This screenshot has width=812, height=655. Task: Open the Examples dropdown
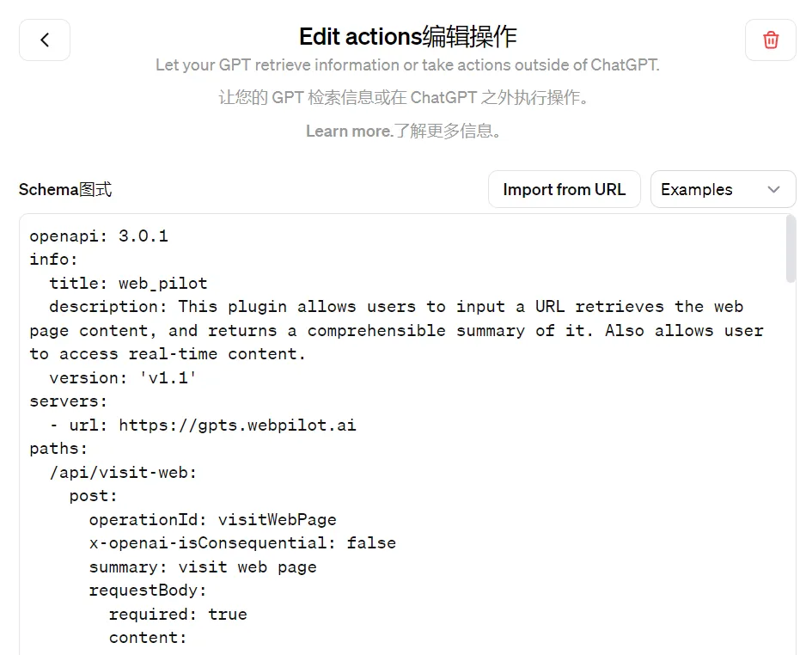pos(723,189)
